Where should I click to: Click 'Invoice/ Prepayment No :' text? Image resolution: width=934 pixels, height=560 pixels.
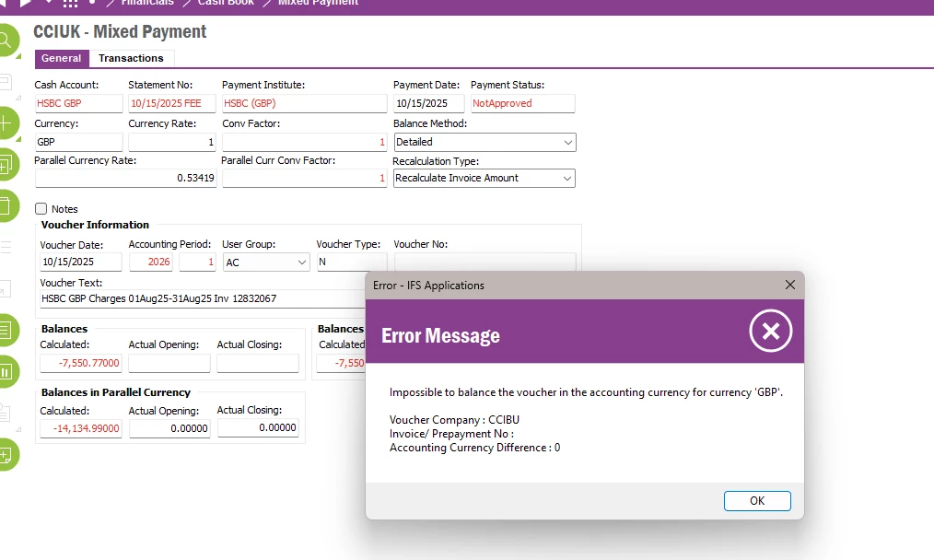pos(451,434)
